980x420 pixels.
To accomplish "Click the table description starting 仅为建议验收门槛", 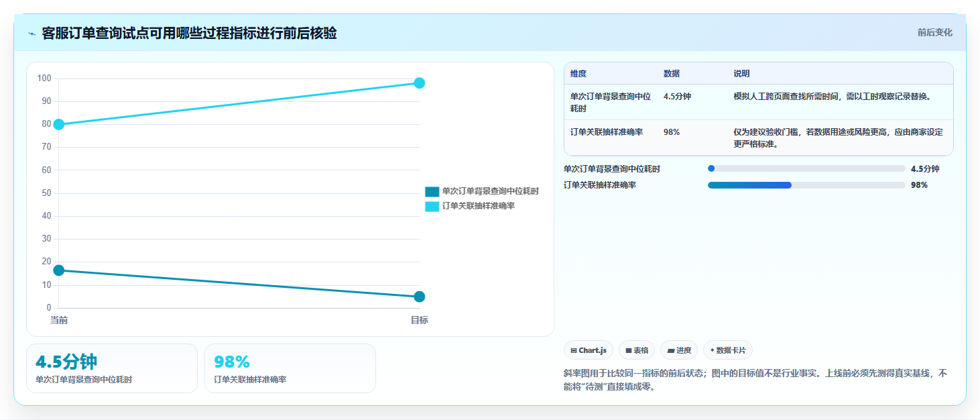I will coord(838,138).
